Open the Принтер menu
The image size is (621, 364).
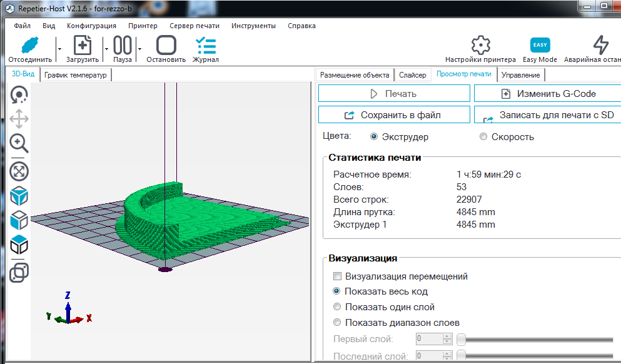pos(143,26)
